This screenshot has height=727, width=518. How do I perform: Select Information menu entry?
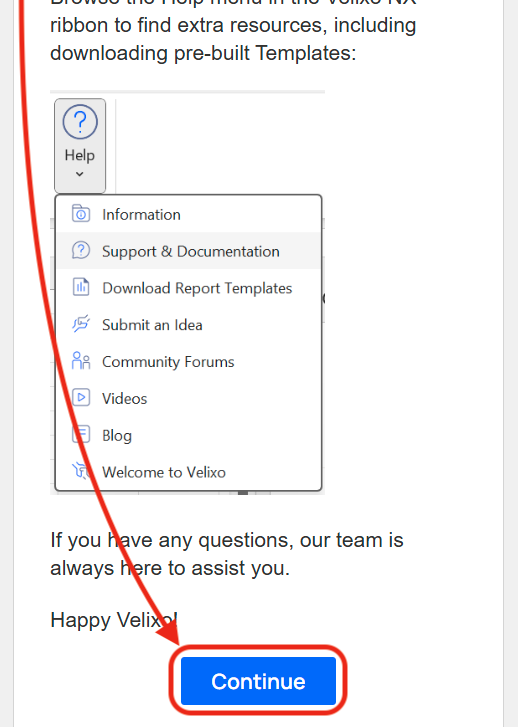188,214
